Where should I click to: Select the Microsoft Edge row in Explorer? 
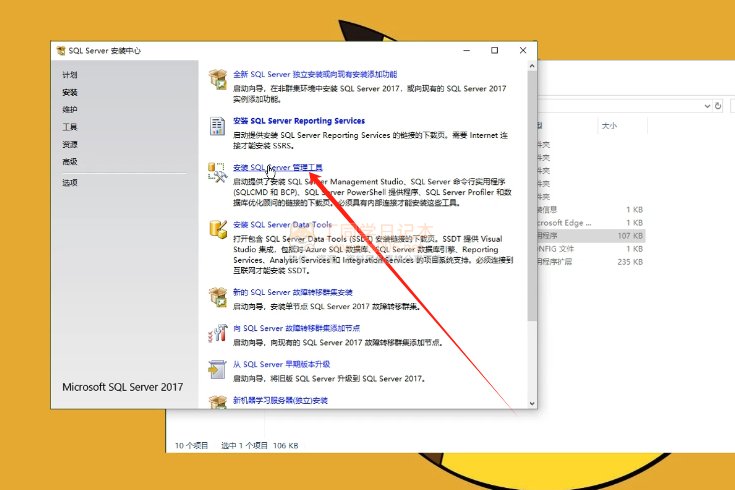tap(591, 223)
